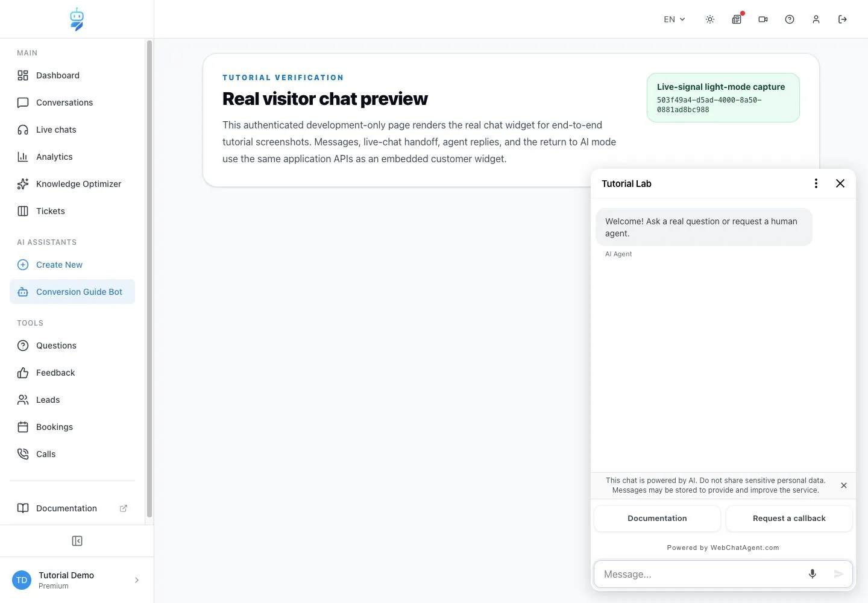Dismiss the AI disclaimer notice
This screenshot has height=603, width=868.
844,485
